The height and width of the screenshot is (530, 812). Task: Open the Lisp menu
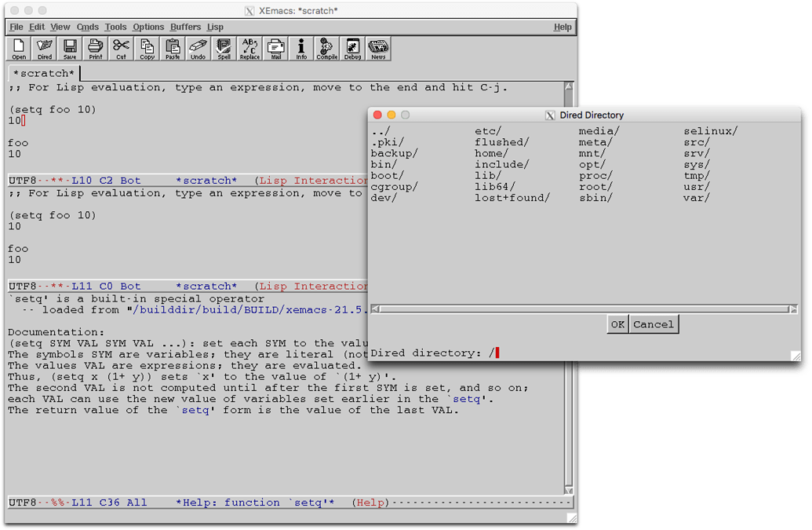coord(215,27)
